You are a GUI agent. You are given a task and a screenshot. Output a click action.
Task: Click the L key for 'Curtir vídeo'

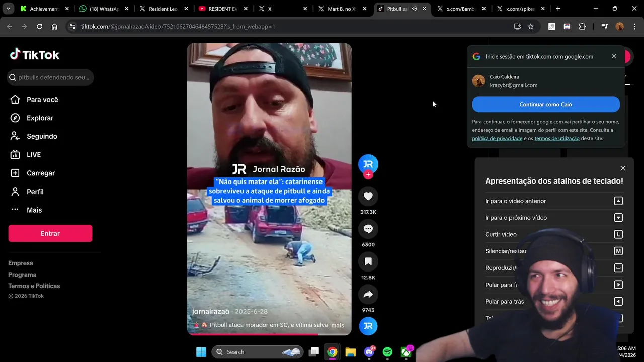click(x=618, y=234)
